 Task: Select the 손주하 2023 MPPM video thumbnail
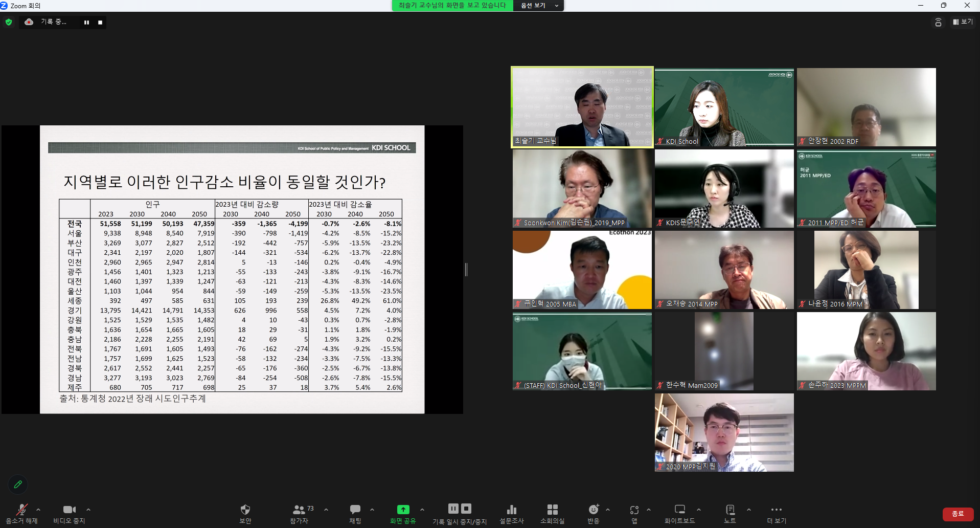pyautogui.click(x=866, y=351)
